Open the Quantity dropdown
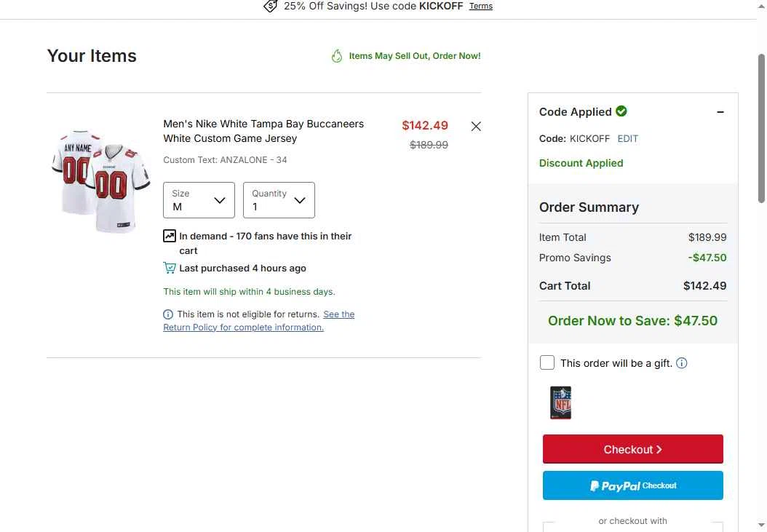The height and width of the screenshot is (532, 767). (x=279, y=200)
